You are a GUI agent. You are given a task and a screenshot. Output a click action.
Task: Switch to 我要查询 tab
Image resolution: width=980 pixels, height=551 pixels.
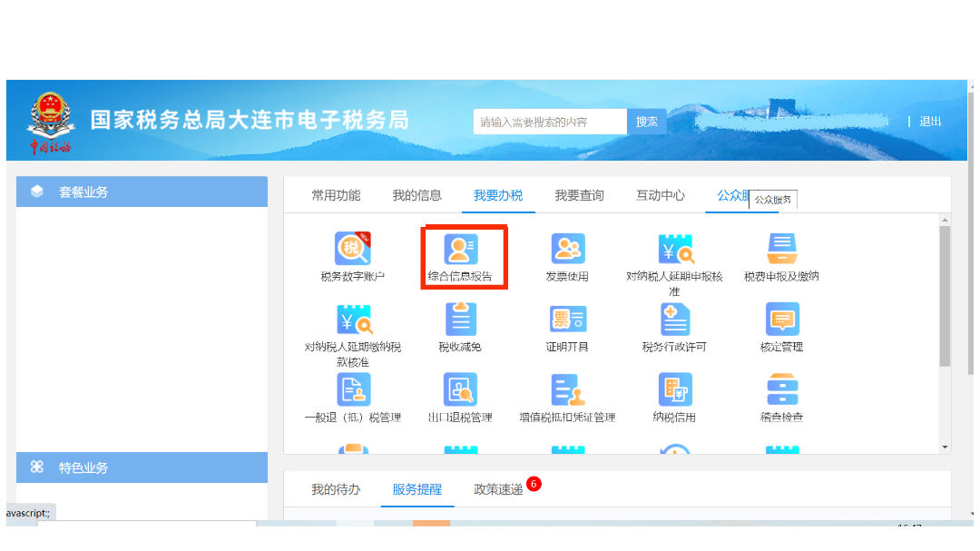[x=579, y=195]
